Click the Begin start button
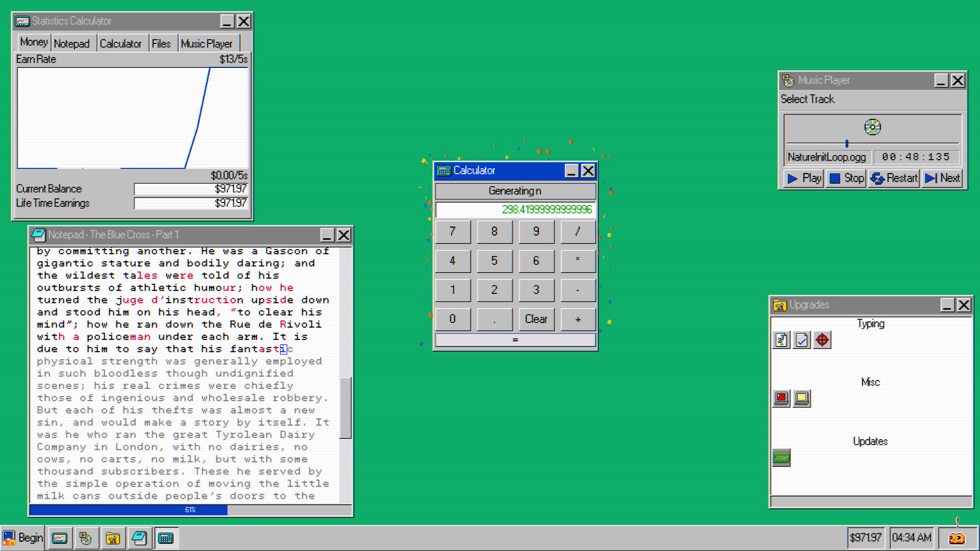This screenshot has width=980, height=551. pyautogui.click(x=23, y=538)
